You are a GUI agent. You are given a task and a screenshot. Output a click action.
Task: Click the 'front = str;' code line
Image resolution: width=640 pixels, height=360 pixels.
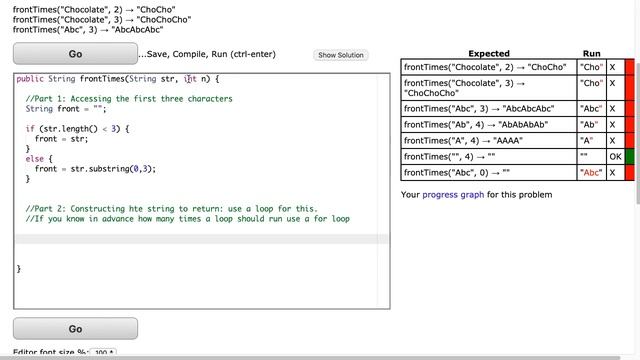[61, 139]
